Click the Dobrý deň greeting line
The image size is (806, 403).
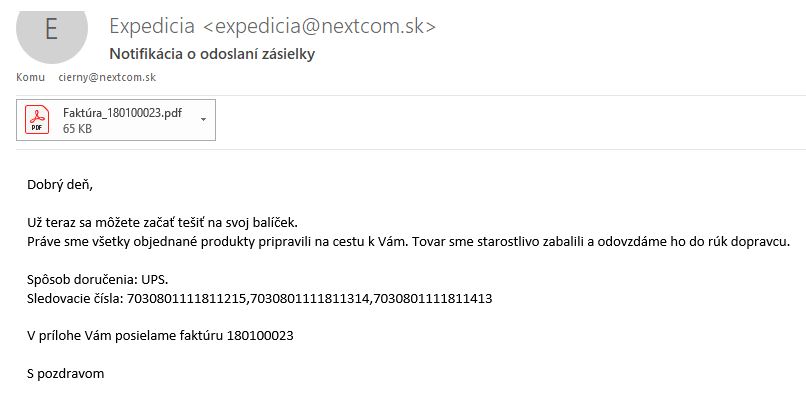pos(60,185)
